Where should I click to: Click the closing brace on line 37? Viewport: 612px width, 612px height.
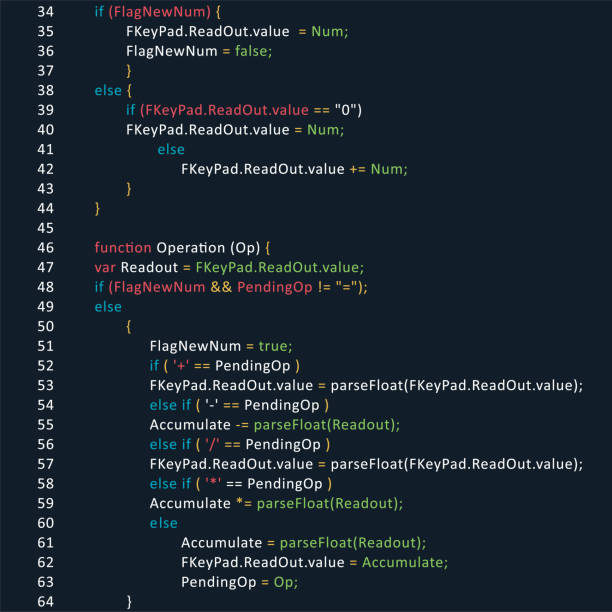129,71
